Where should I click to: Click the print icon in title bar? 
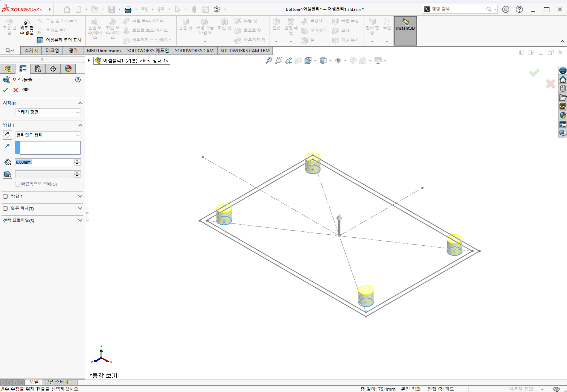[x=128, y=9]
